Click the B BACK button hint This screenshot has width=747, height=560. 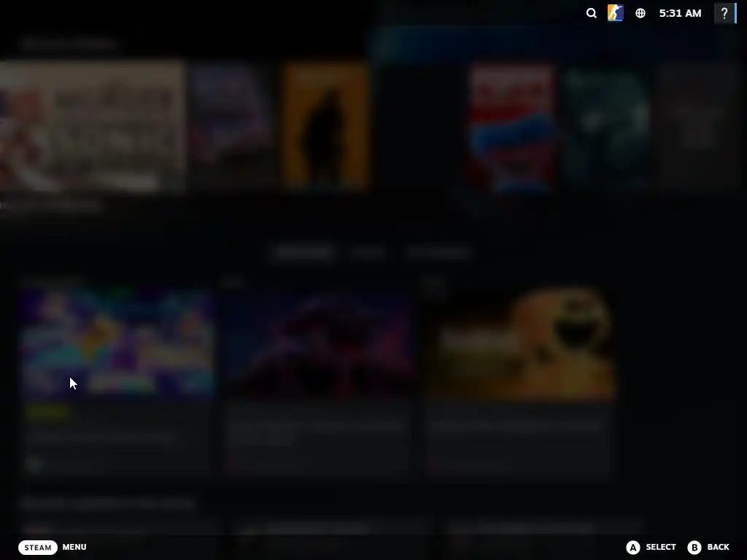[708, 547]
